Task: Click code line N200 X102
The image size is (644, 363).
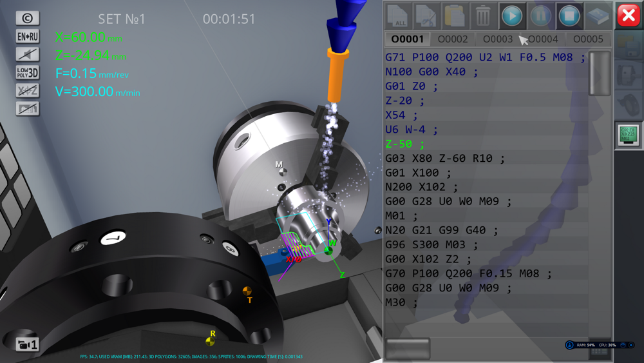Action: click(421, 187)
